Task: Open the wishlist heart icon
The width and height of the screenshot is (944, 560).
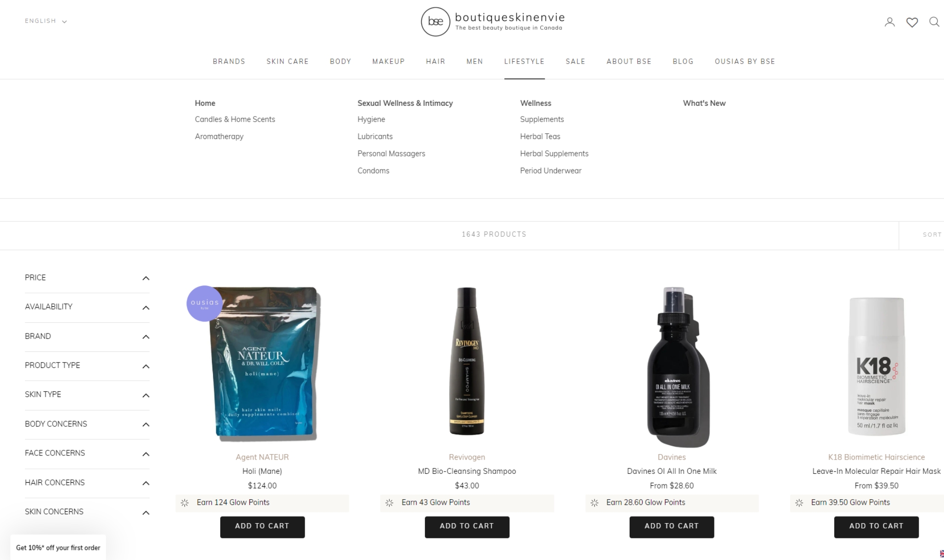Action: pos(912,22)
